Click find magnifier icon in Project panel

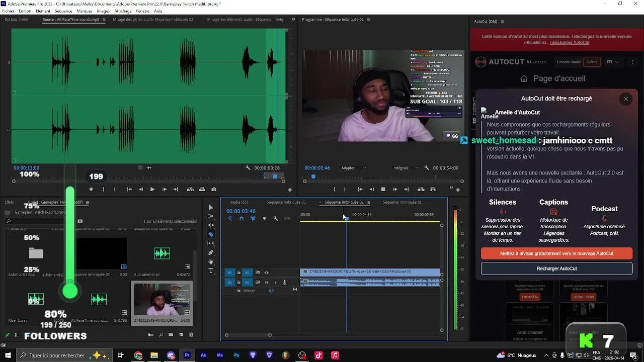(161, 335)
